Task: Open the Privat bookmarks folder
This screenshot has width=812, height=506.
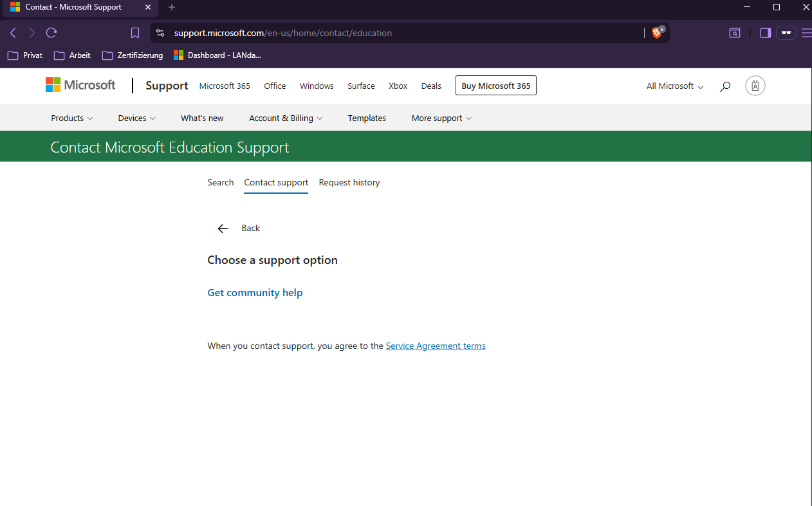Action: (25, 55)
